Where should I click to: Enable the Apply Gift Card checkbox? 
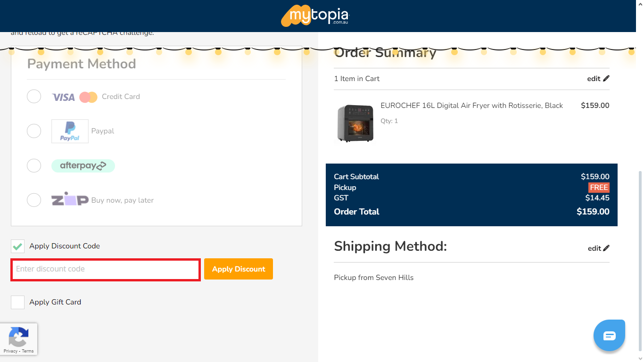click(17, 302)
